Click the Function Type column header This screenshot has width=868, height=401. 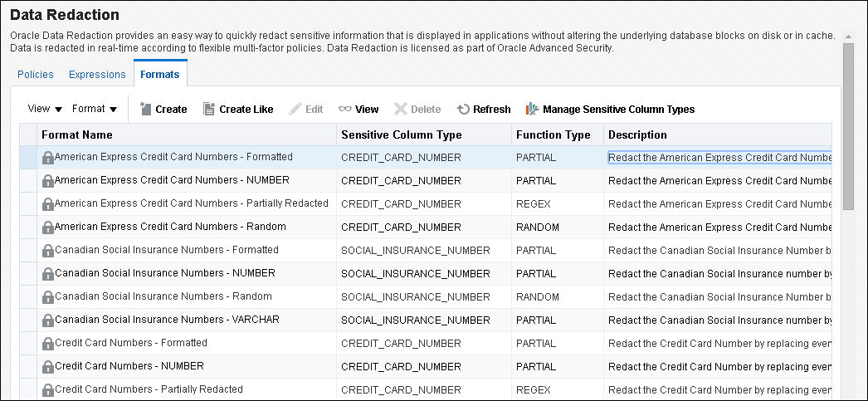point(553,134)
